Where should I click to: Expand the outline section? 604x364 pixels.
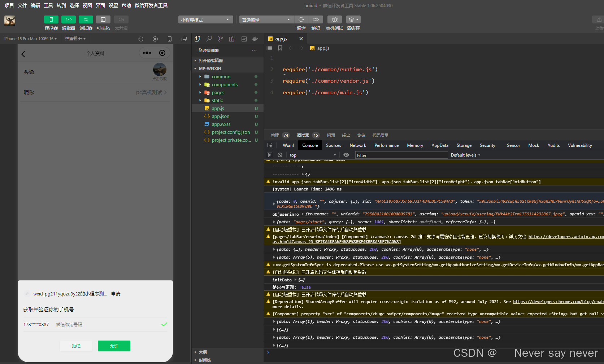[x=227, y=352]
